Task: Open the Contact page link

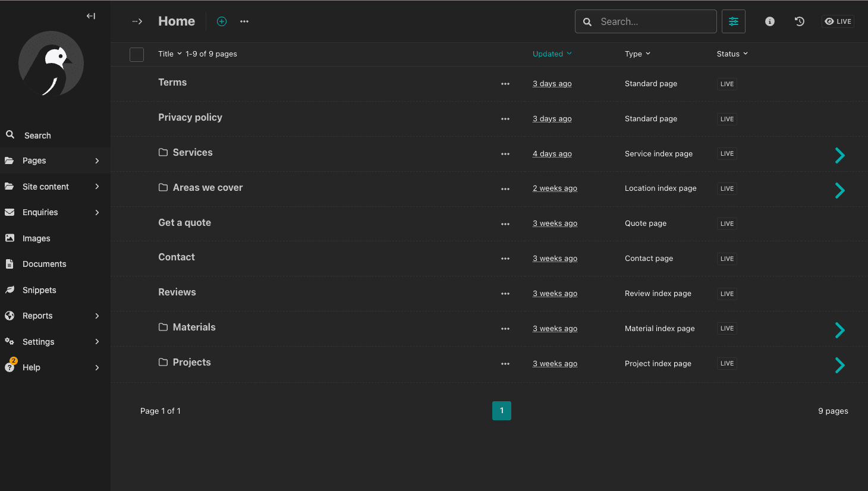Action: [177, 257]
